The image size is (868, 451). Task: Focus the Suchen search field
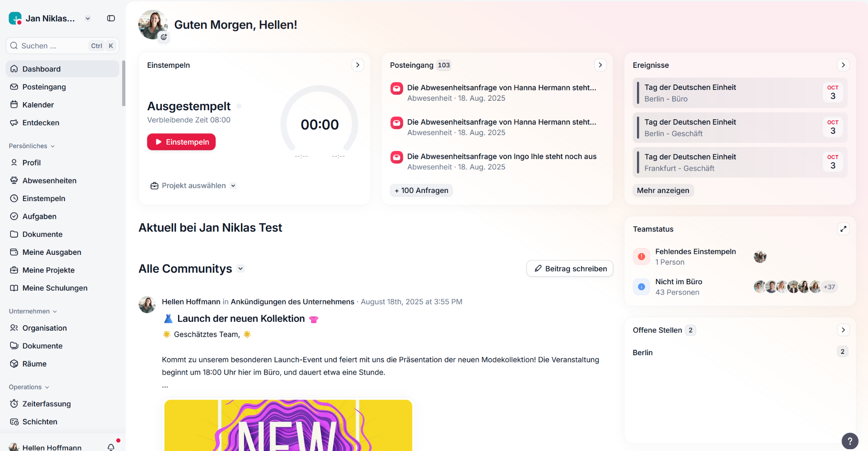(x=62, y=46)
